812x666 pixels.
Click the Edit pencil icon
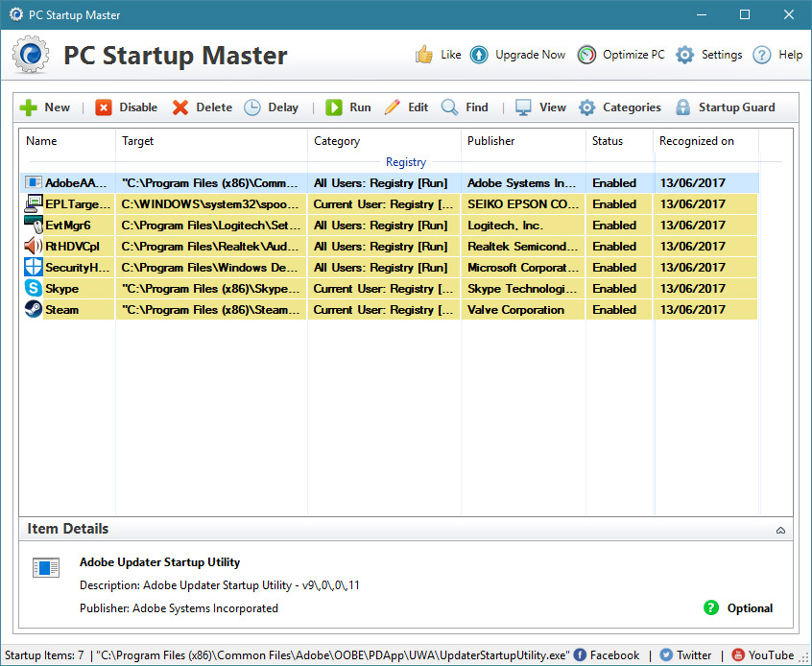pos(393,107)
